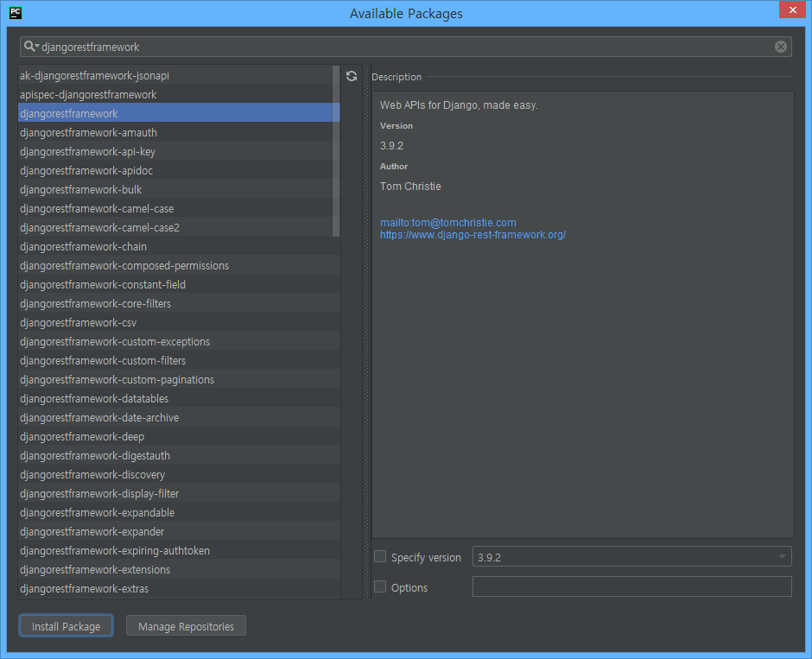Click 'Web APIs for Django, made easy.' text

click(x=459, y=105)
